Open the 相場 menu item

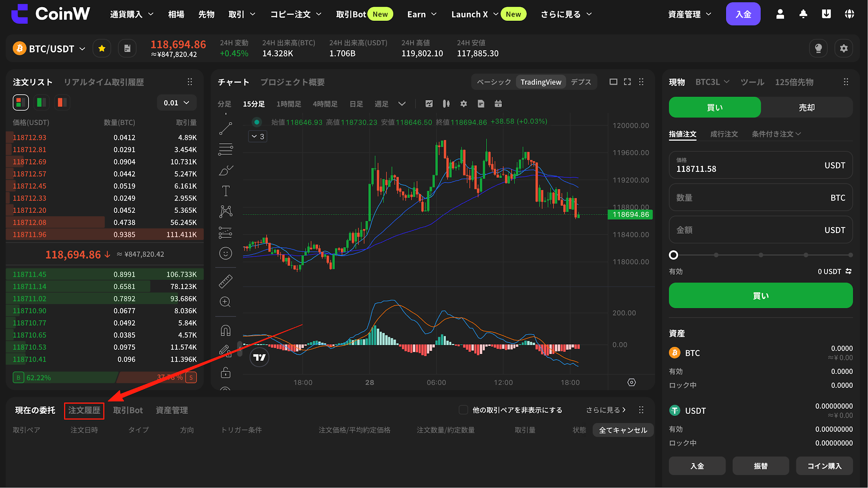[x=176, y=14]
